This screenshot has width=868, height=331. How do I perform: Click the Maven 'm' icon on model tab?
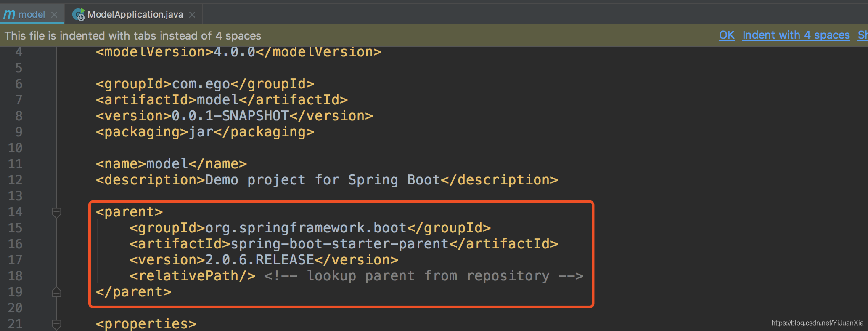pos(9,14)
